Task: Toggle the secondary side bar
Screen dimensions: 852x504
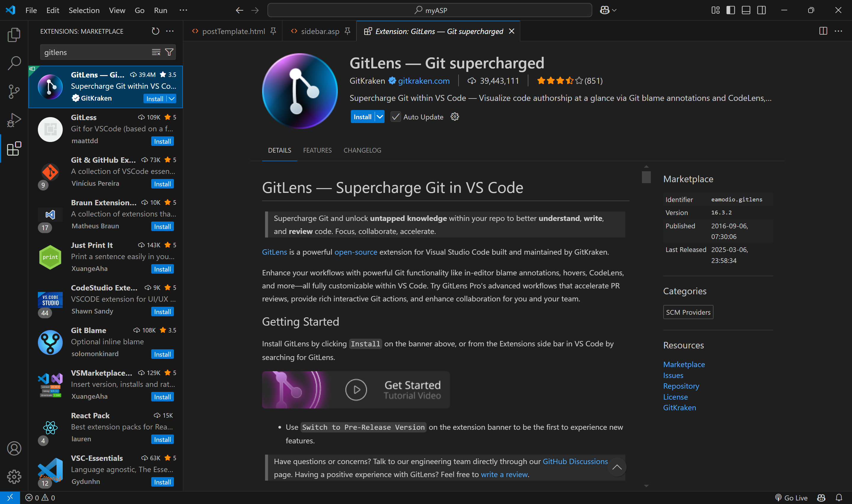Action: click(761, 10)
